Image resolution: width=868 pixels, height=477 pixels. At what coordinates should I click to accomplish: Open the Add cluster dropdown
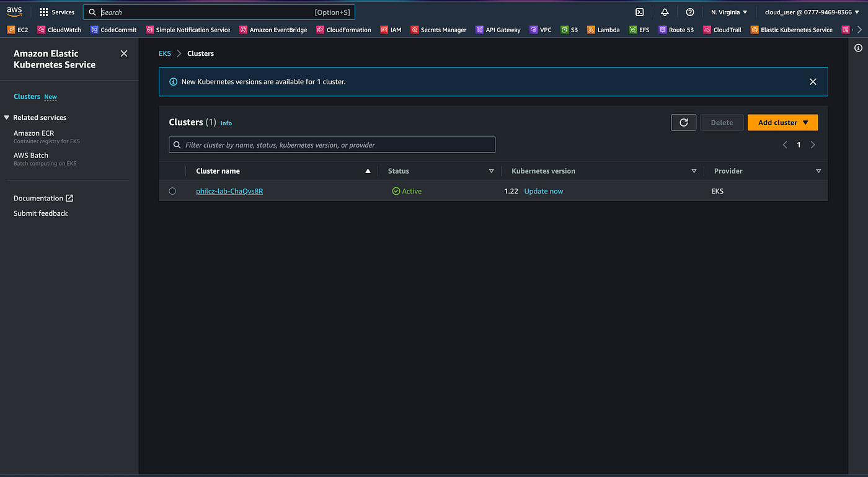(x=782, y=122)
